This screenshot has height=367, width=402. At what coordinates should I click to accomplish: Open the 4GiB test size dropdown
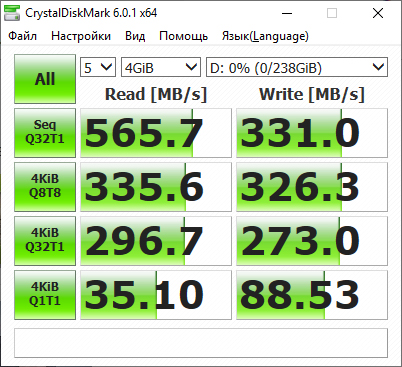coord(161,67)
